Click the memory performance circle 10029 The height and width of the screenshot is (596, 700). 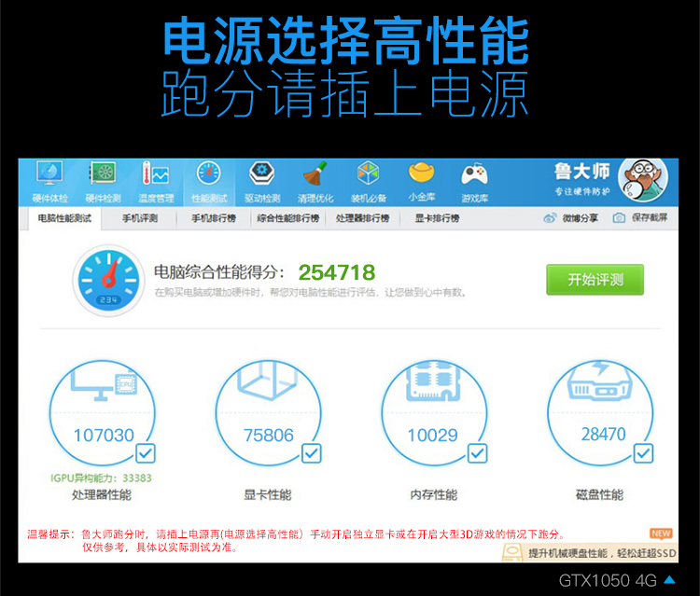434,413
